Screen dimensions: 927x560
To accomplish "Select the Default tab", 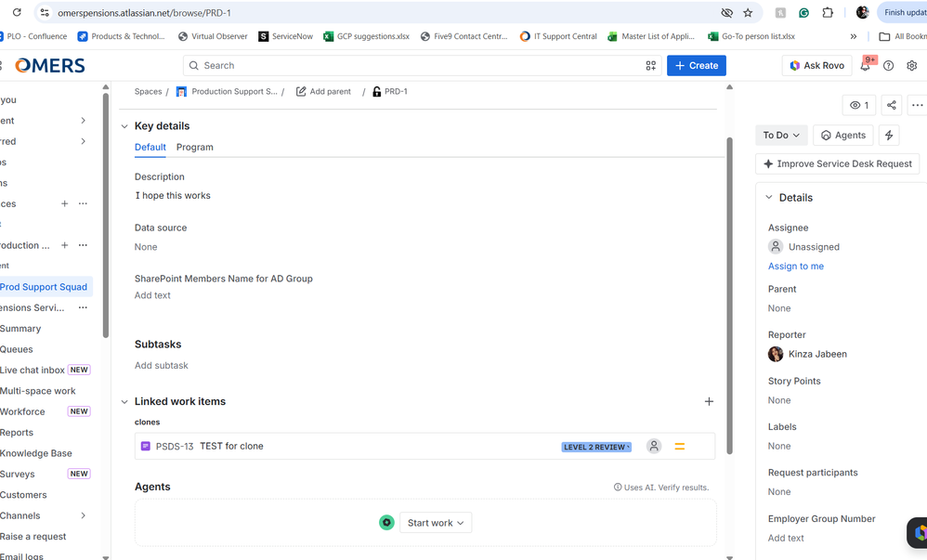I will [x=150, y=148].
